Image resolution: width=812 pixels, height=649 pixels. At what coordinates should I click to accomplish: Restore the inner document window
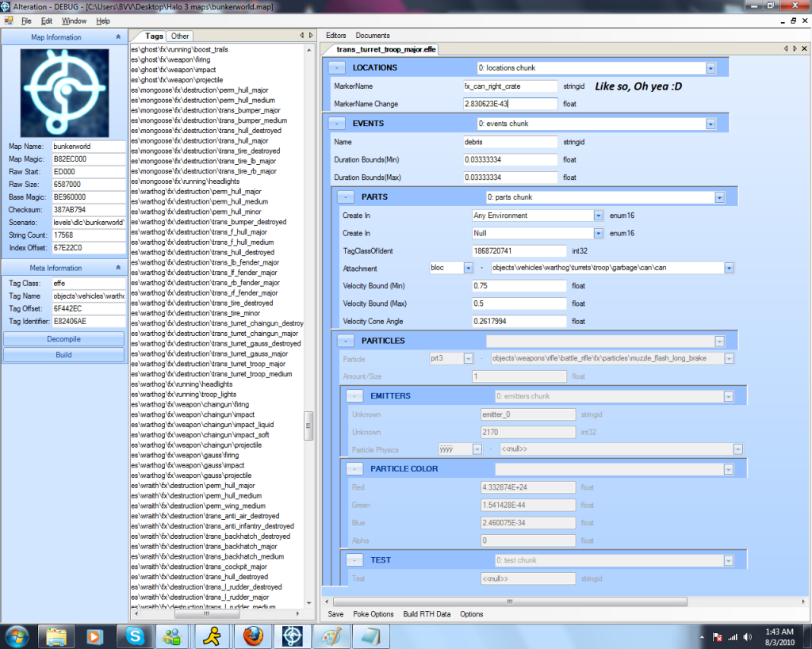coord(793,21)
